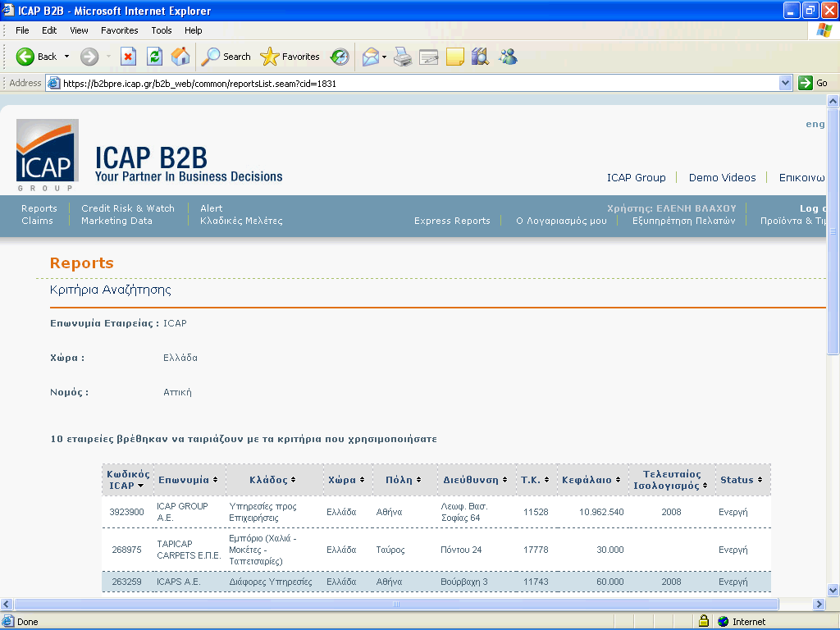Image resolution: width=840 pixels, height=630 pixels.
Task: Switch language with the eng link
Action: 815,125
